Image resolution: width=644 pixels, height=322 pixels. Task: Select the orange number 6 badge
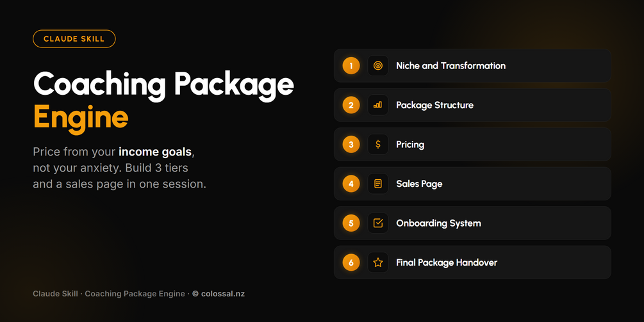pos(351,262)
